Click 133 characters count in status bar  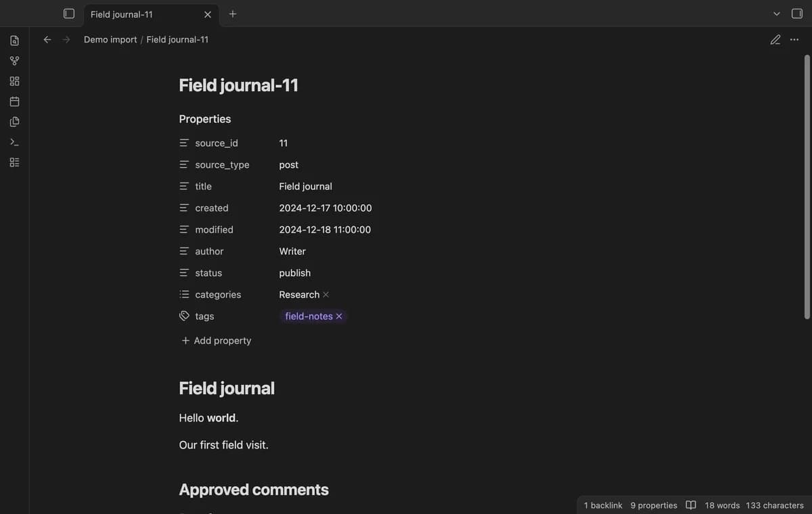pos(775,505)
